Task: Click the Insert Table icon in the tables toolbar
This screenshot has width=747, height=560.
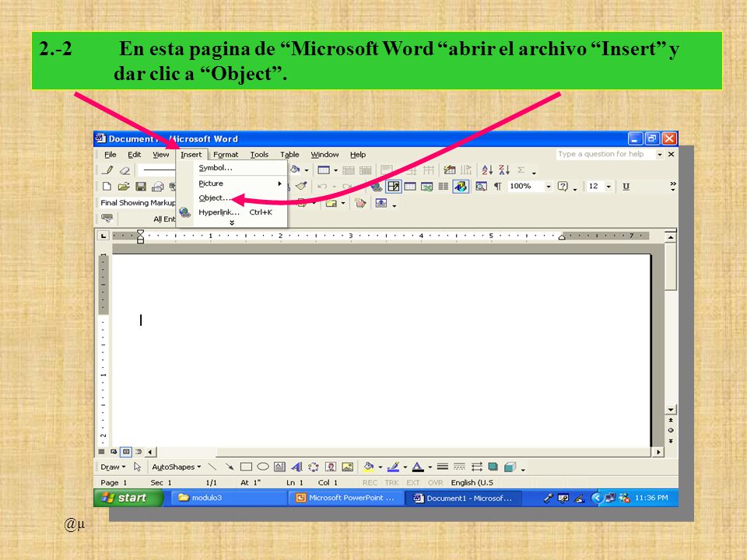Action: [324, 170]
